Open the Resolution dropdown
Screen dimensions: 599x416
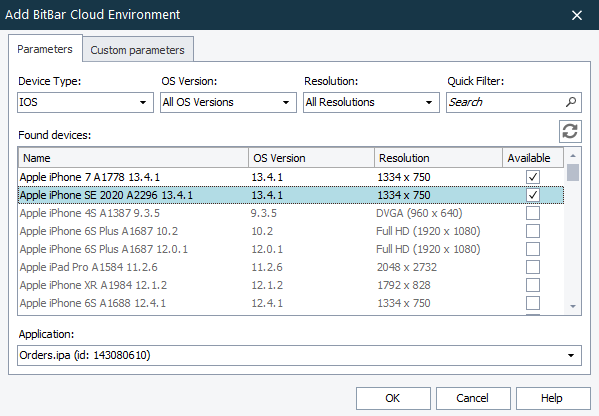point(371,102)
